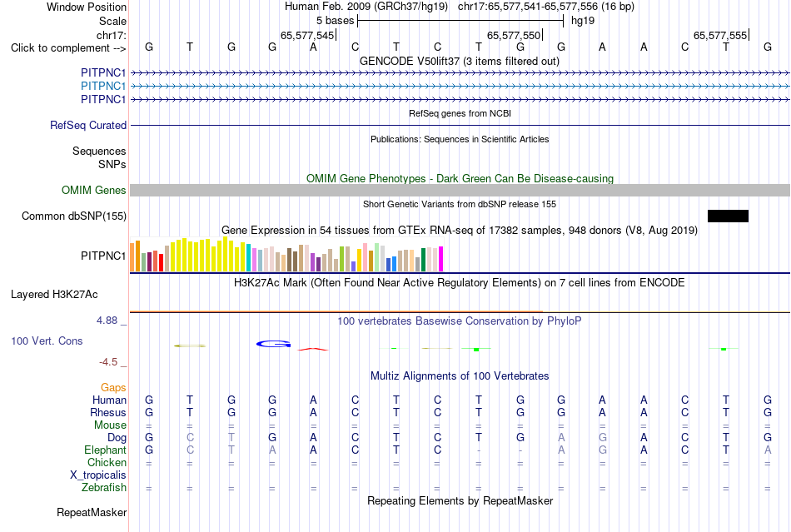Click the OMIM Gene Phenotypes green title
The width and height of the screenshot is (791, 532).
click(460, 178)
